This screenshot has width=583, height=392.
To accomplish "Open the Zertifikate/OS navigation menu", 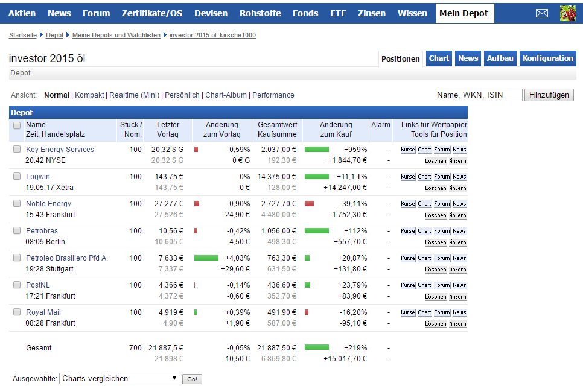I will pyautogui.click(x=151, y=13).
